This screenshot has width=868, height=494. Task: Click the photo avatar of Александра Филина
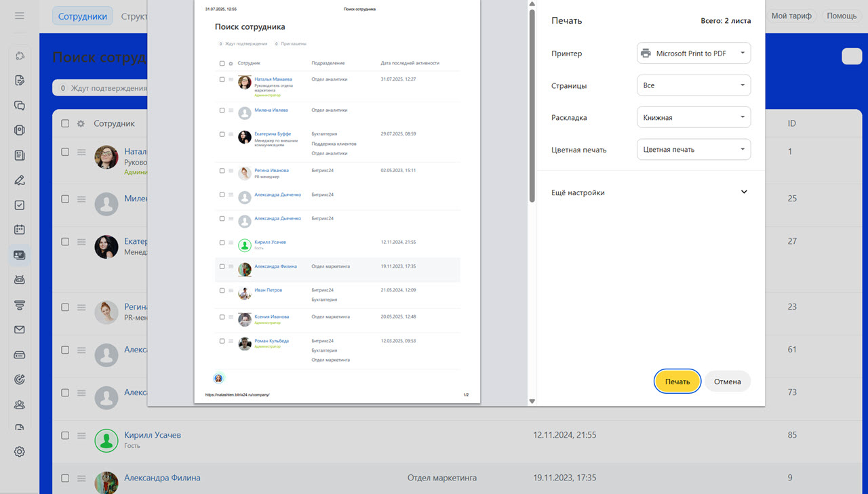tap(106, 482)
